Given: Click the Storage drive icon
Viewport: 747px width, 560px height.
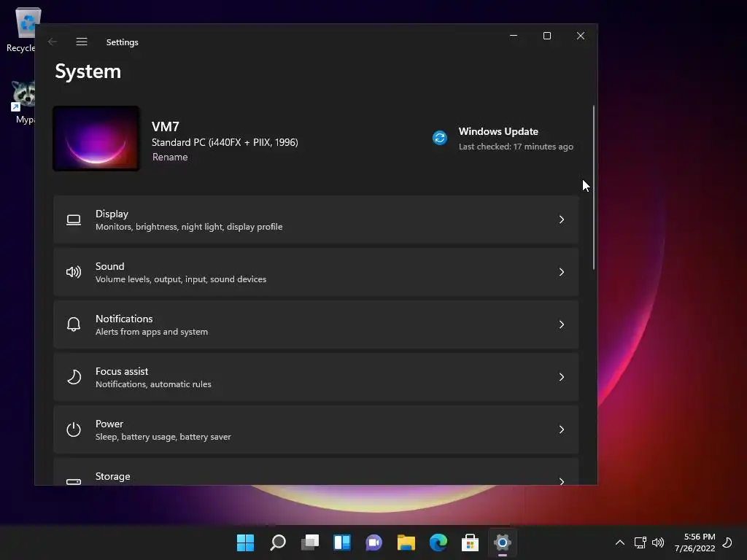Looking at the screenshot, I should pos(74,481).
